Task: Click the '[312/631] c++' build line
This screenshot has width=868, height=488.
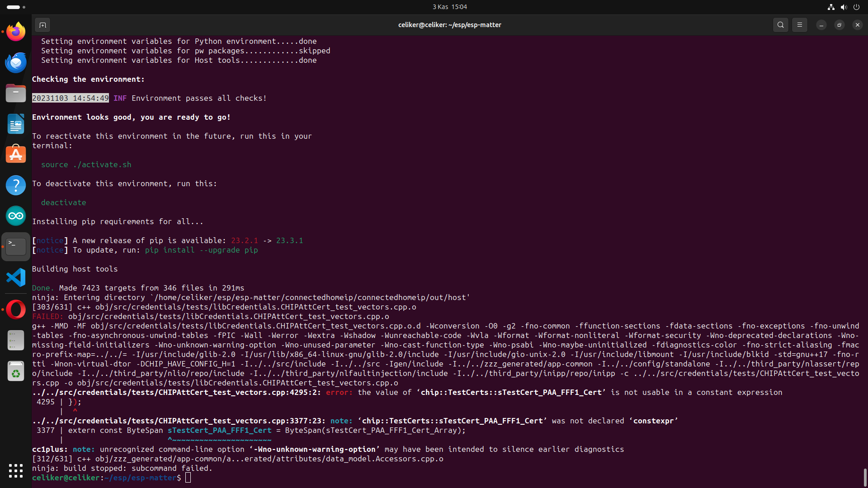Action: (238, 459)
